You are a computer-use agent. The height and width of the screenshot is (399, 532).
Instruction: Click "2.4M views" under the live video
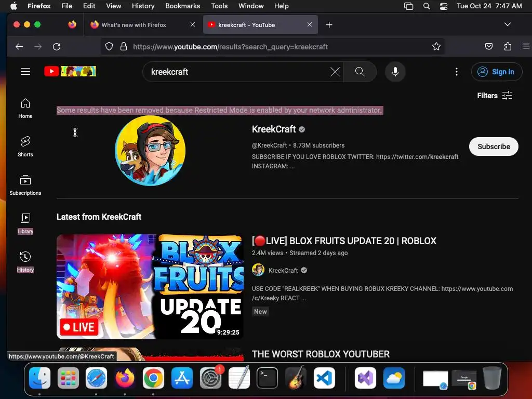pos(268,253)
